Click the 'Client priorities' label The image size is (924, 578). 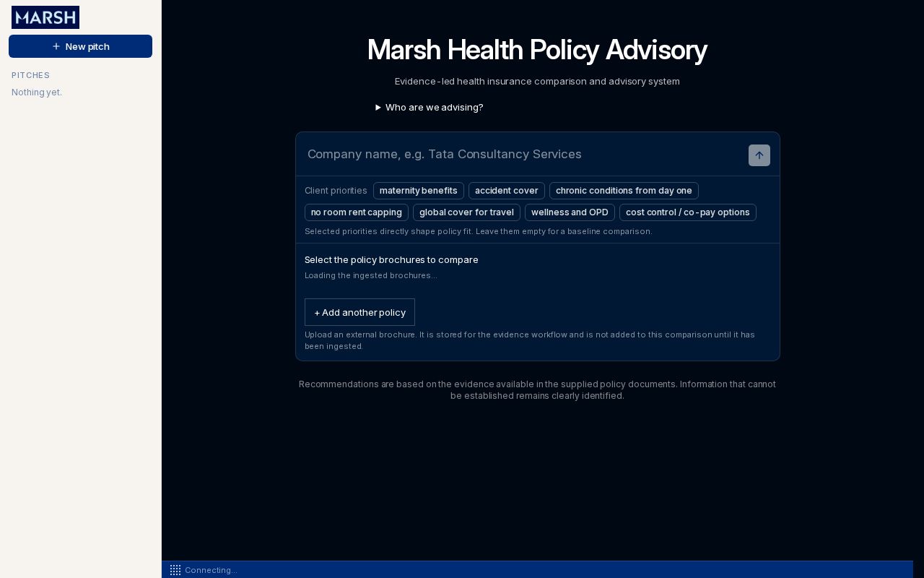pyautogui.click(x=336, y=191)
